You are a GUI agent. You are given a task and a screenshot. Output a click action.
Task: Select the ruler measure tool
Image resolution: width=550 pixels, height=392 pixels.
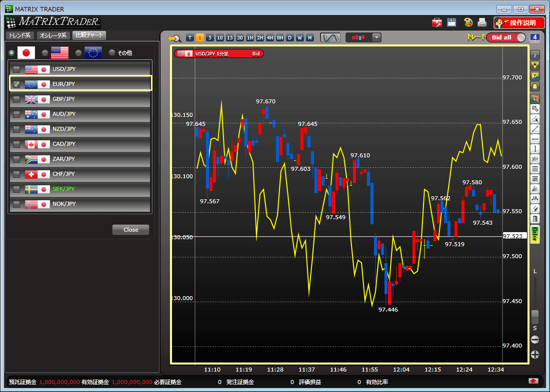click(x=534, y=199)
